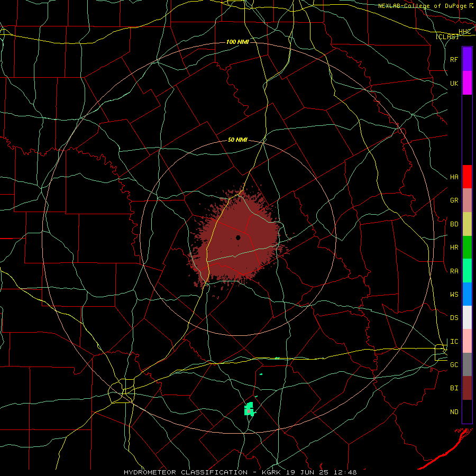The width and height of the screenshot is (476, 476).
Task: Click the BI dark-red legend swatch
Action: [x=467, y=388]
